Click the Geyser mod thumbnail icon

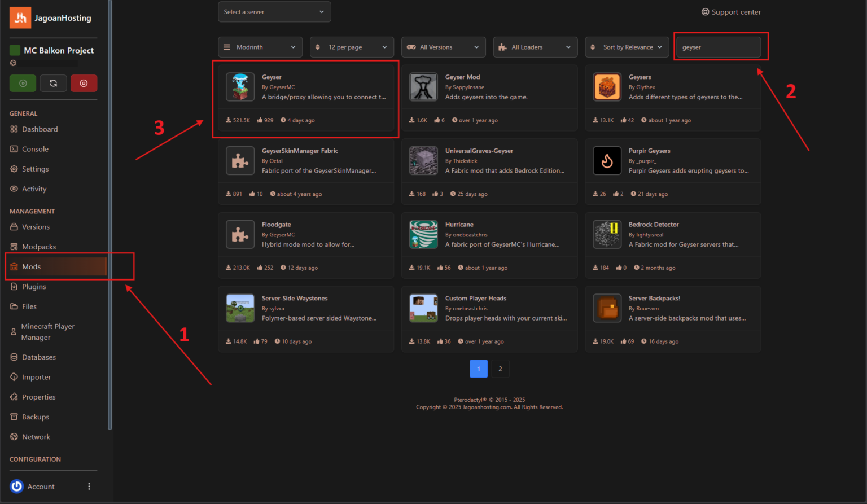click(240, 87)
